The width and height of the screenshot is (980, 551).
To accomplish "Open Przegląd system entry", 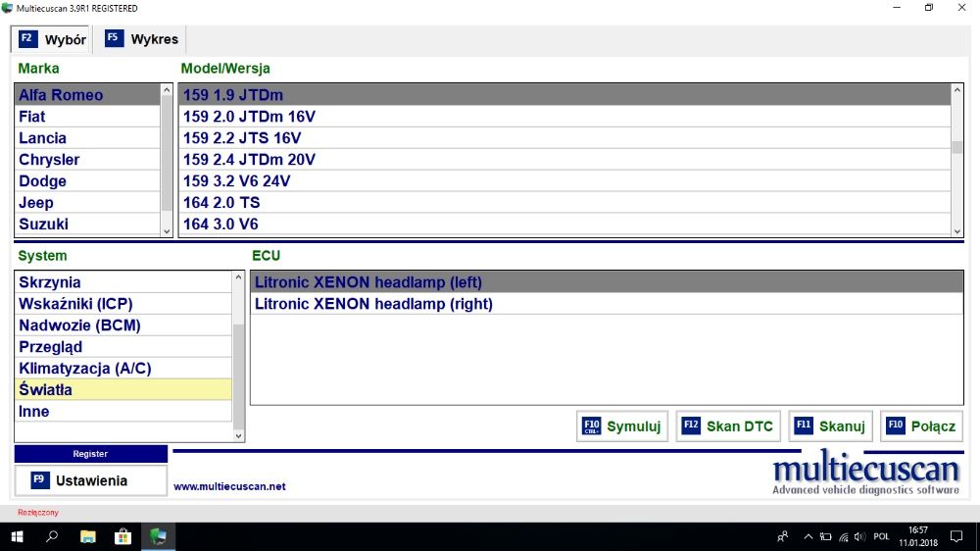I will (x=123, y=347).
